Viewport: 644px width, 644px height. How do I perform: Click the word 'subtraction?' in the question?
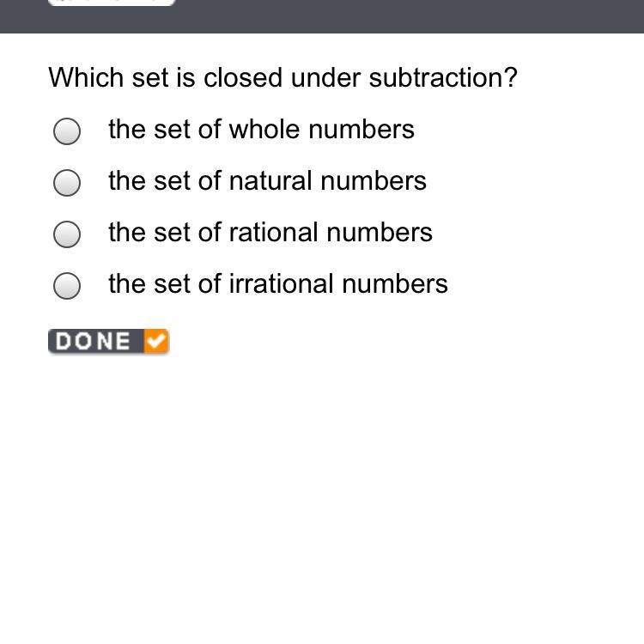(443, 77)
